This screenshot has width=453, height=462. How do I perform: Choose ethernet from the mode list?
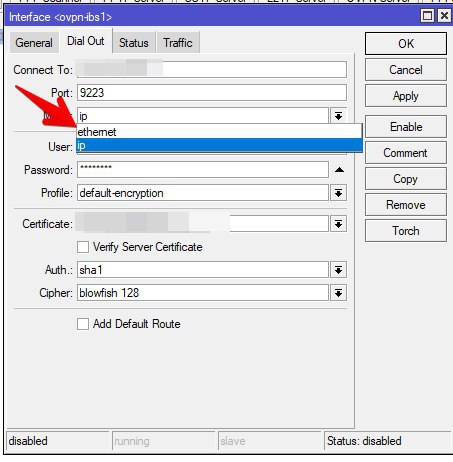tap(219, 132)
